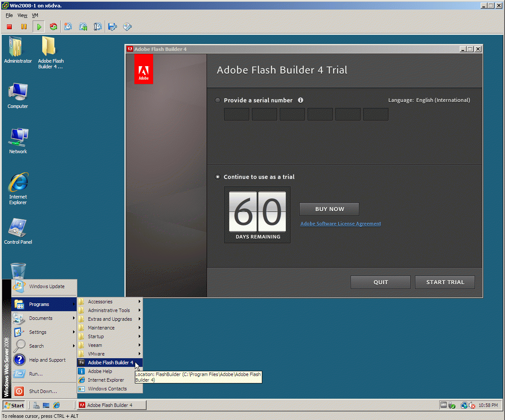Click the Show Desktop quick launch icon

tap(46, 405)
